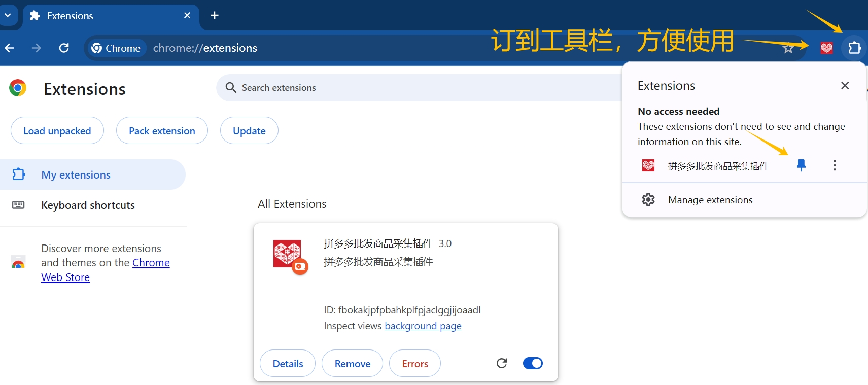868x385 pixels.
Task: Remove the 拼多多 extension
Action: point(353,363)
